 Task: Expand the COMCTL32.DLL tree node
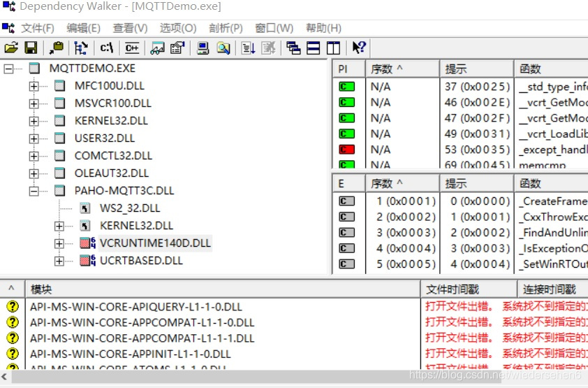(34, 156)
